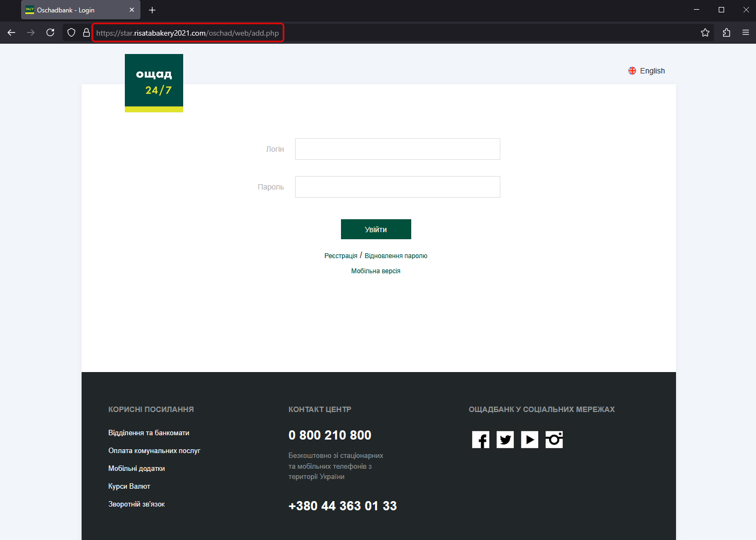The image size is (756, 540).
Task: Open the YouTube social icon
Action: 530,440
